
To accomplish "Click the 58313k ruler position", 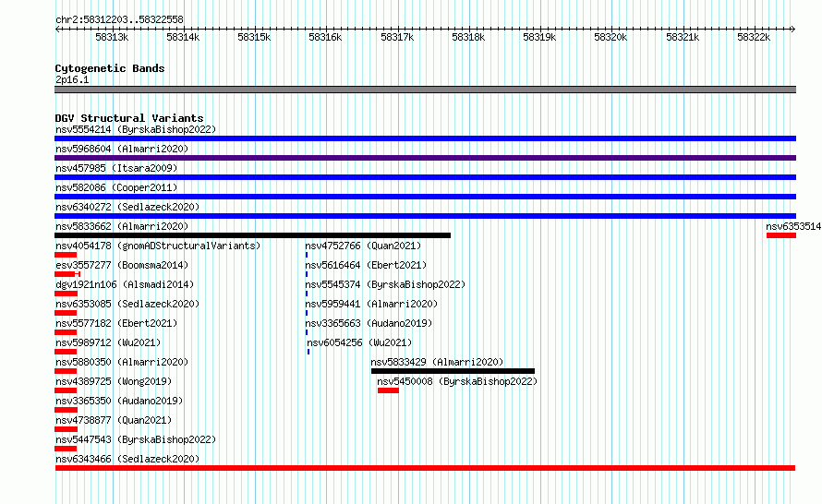I will [112, 37].
